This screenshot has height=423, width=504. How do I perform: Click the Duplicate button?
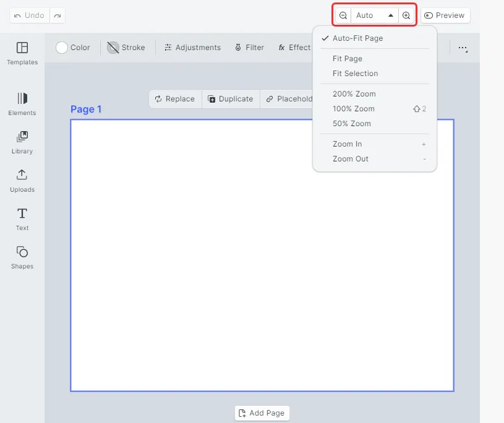click(x=231, y=99)
